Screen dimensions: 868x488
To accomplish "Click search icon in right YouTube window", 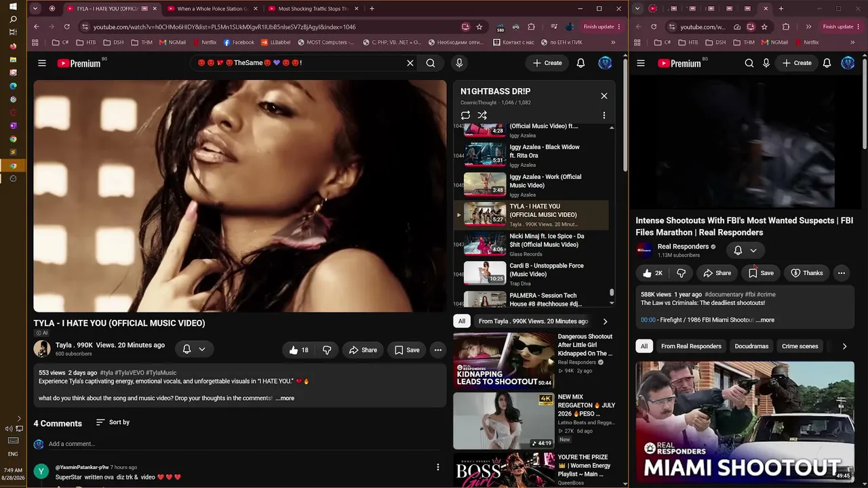I will tap(749, 63).
